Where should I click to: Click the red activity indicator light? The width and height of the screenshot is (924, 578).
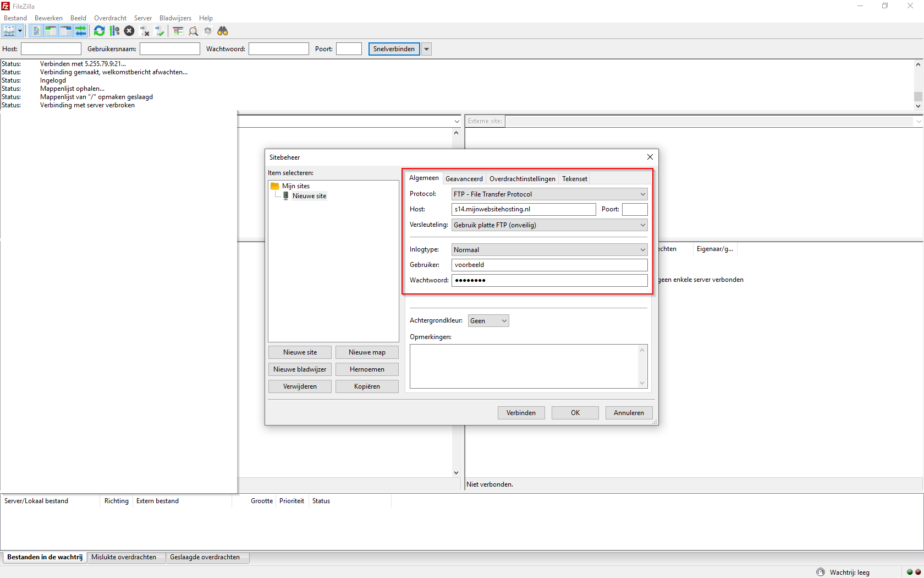(x=917, y=572)
